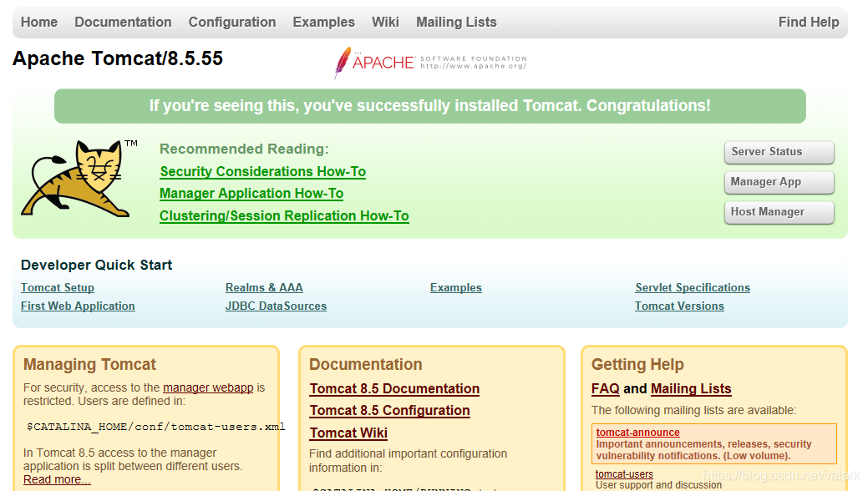Open the tomcat-users mailing list link
The image size is (868, 491).
pos(624,474)
